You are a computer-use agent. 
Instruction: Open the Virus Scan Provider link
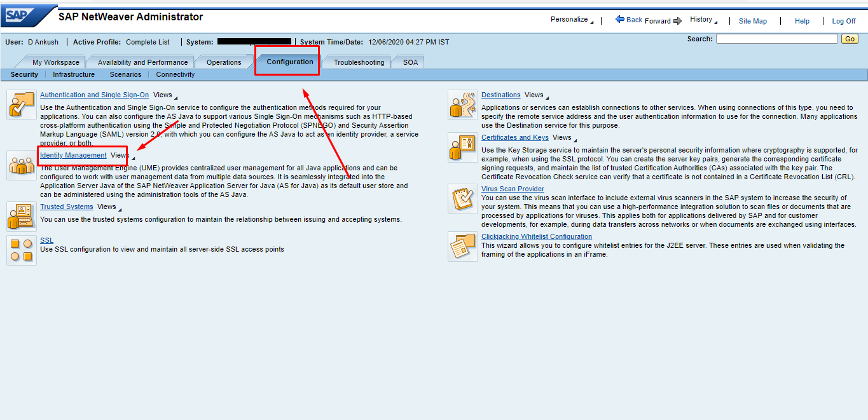click(513, 189)
